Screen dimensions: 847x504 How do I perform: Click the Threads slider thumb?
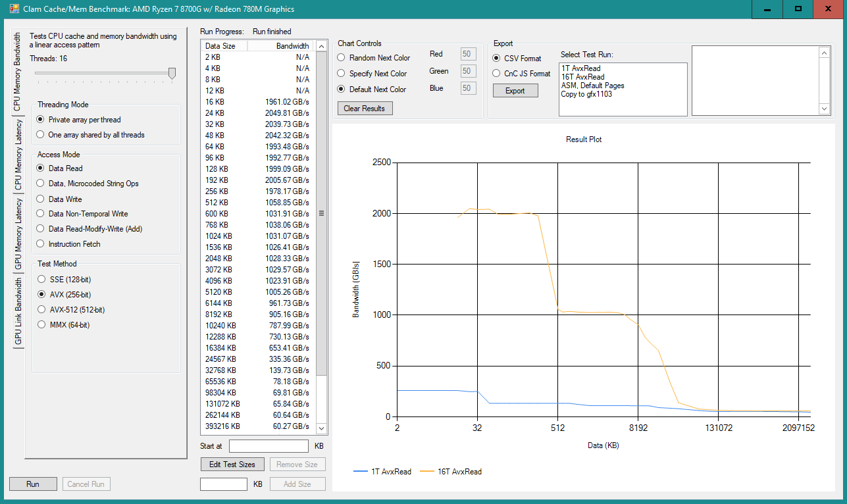[x=172, y=73]
